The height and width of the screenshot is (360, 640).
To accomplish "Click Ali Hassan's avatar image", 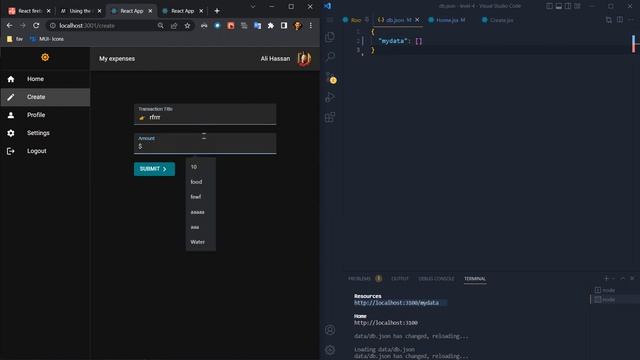I will (x=304, y=59).
